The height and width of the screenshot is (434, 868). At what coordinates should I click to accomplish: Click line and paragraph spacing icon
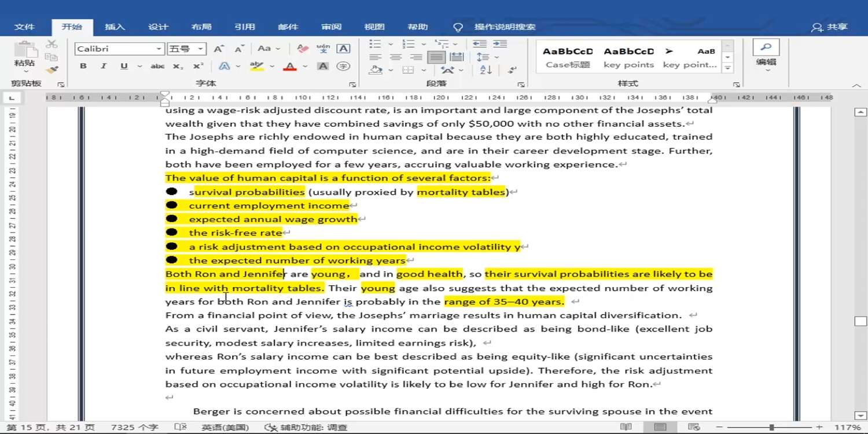(x=483, y=57)
